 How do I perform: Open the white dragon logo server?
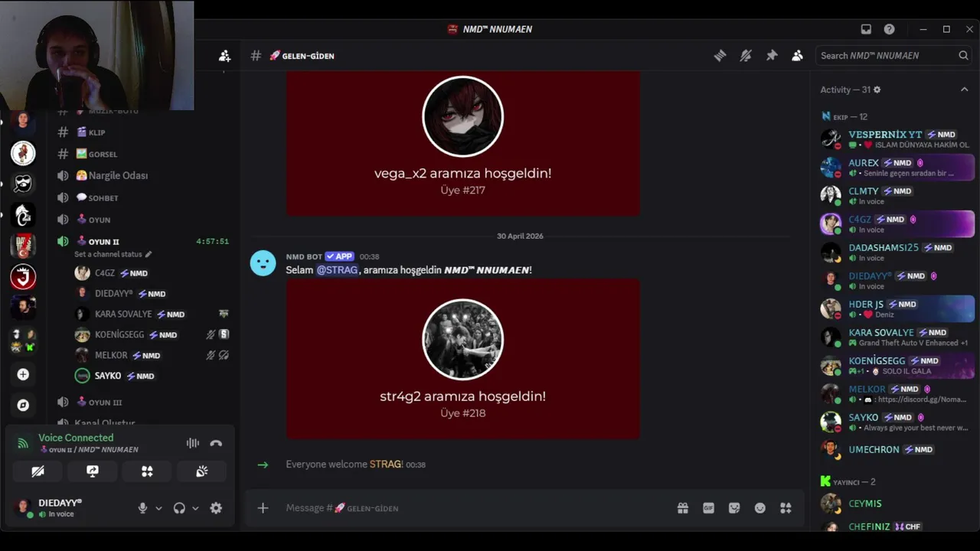23,216
